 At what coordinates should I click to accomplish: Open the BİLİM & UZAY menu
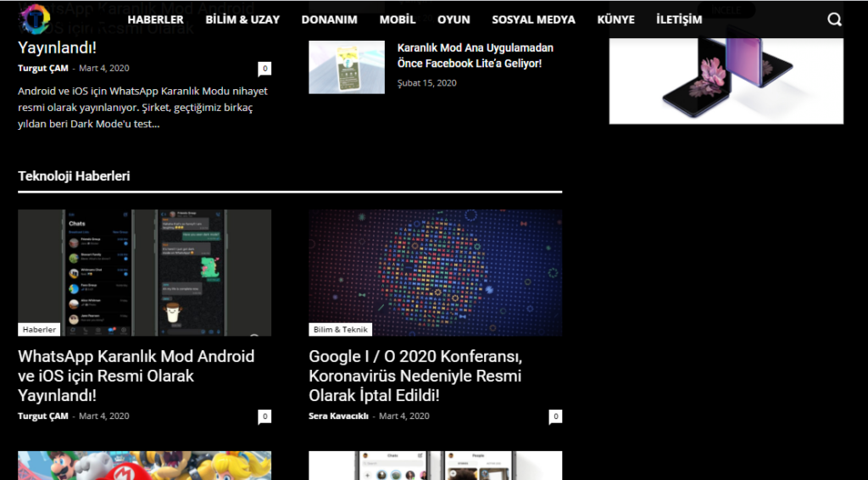(242, 20)
